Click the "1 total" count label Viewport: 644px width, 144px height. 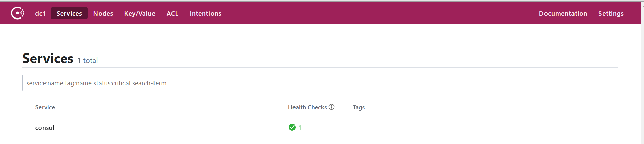pos(88,60)
